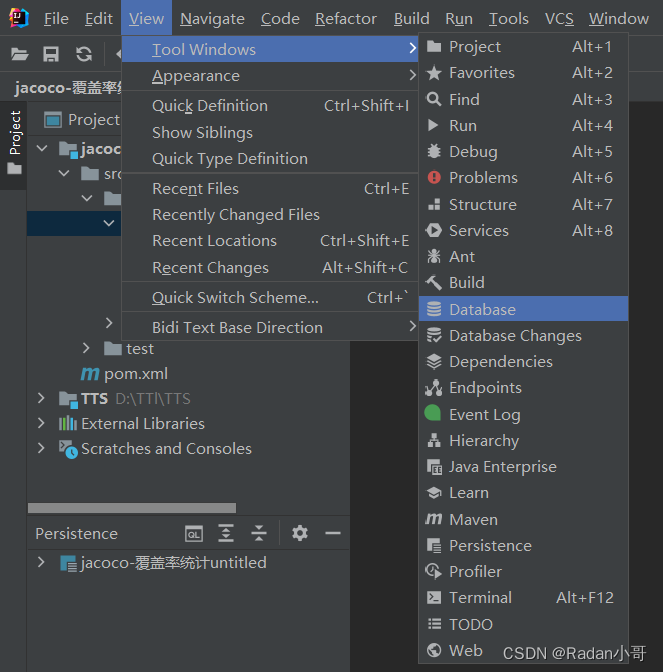The image size is (663, 672).
Task: Expand the TTS module node
Action: (x=41, y=398)
